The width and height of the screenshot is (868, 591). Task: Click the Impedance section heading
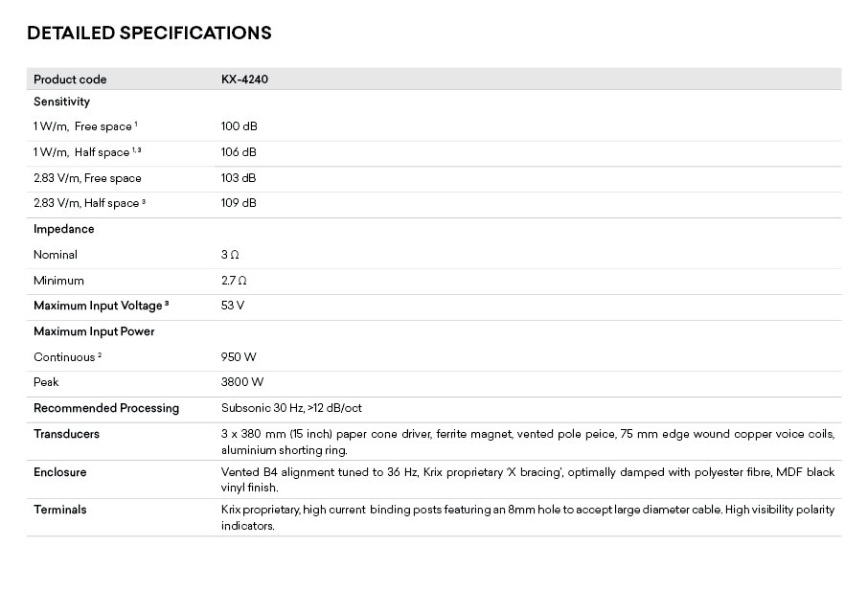click(x=63, y=229)
